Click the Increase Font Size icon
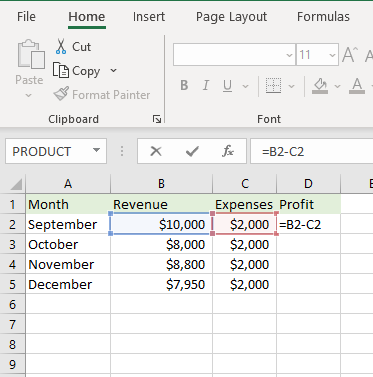373x377 pixels. click(x=350, y=55)
